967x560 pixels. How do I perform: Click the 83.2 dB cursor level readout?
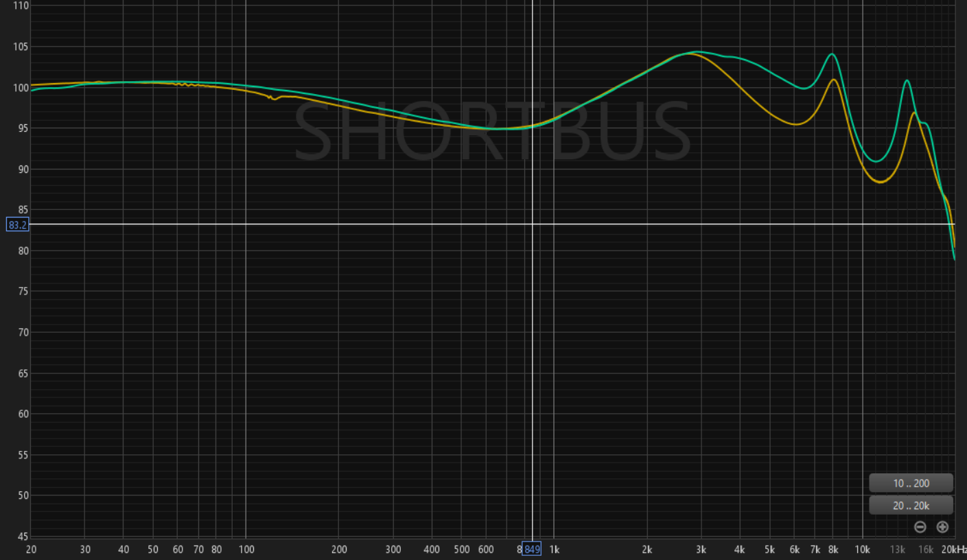(18, 224)
